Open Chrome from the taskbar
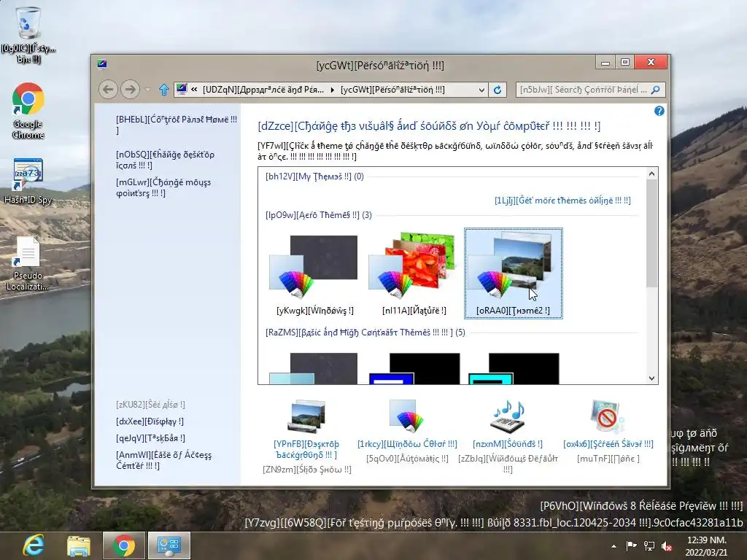 click(124, 545)
